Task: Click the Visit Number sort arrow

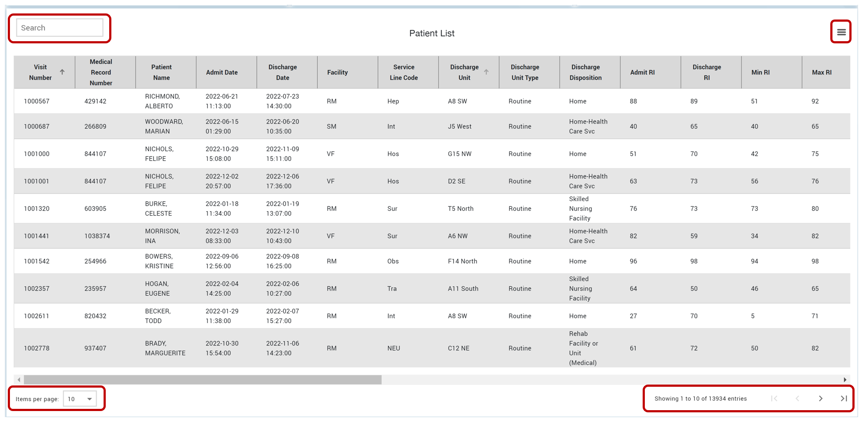Action: [x=62, y=72]
